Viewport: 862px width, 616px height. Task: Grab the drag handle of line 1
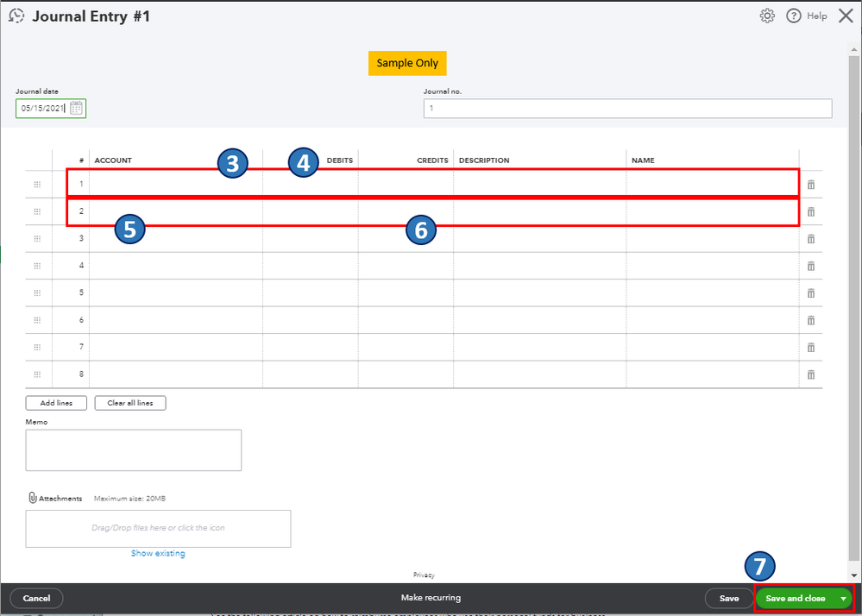(37, 185)
